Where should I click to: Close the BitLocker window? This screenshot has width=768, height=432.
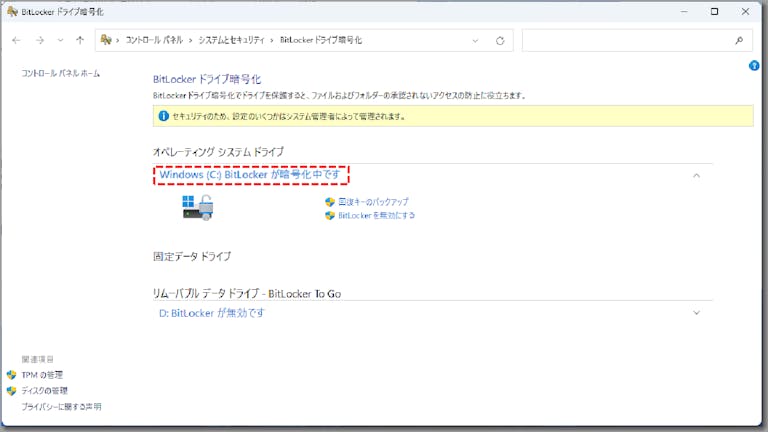745,11
